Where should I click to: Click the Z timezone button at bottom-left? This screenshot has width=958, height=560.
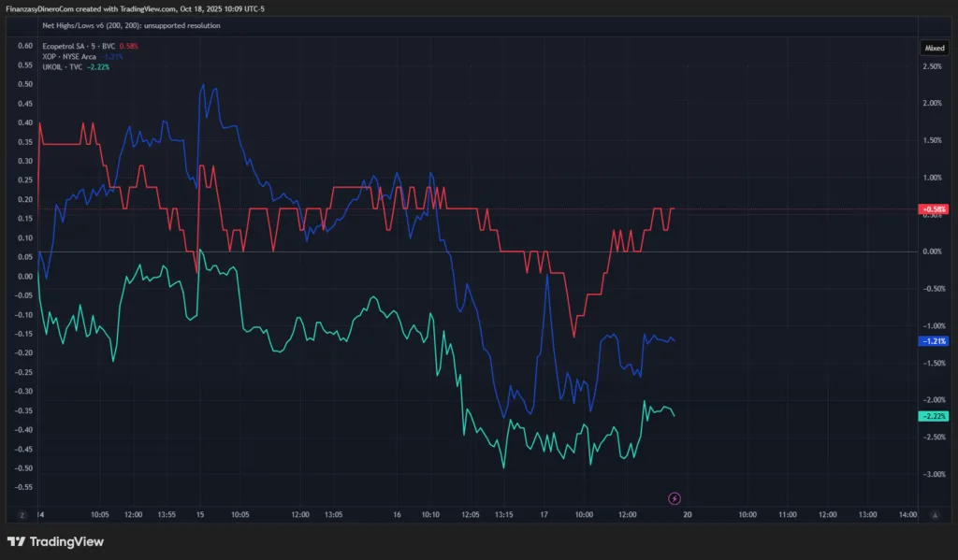pyautogui.click(x=20, y=514)
